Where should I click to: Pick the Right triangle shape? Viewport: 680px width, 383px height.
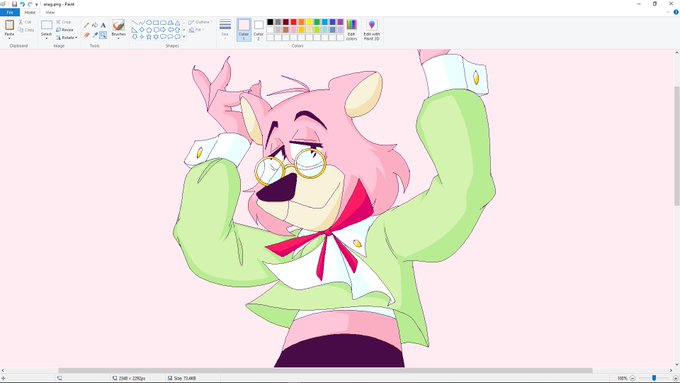click(x=134, y=30)
